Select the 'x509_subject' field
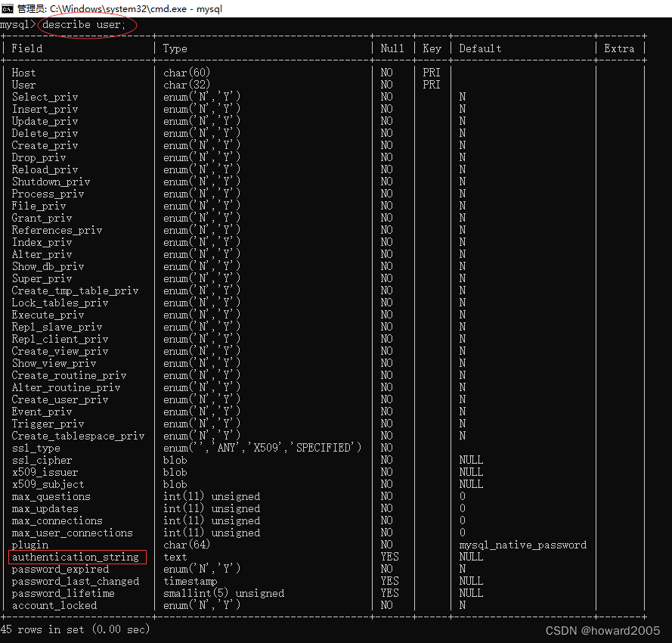 tap(48, 485)
